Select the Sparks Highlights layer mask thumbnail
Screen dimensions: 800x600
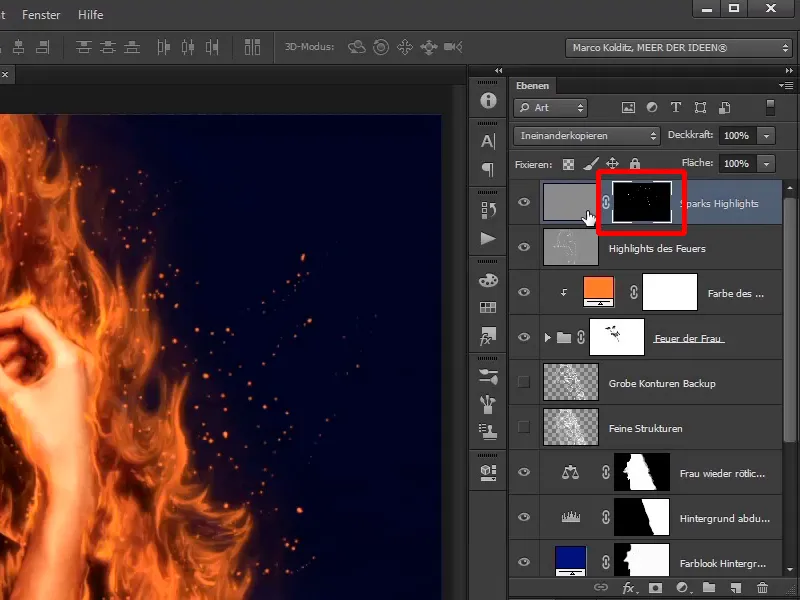click(x=641, y=202)
